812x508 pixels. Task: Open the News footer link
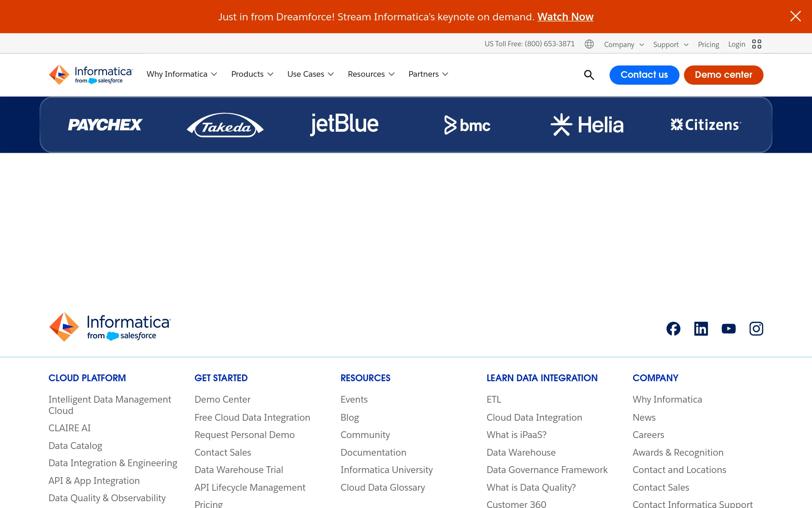coord(644,417)
